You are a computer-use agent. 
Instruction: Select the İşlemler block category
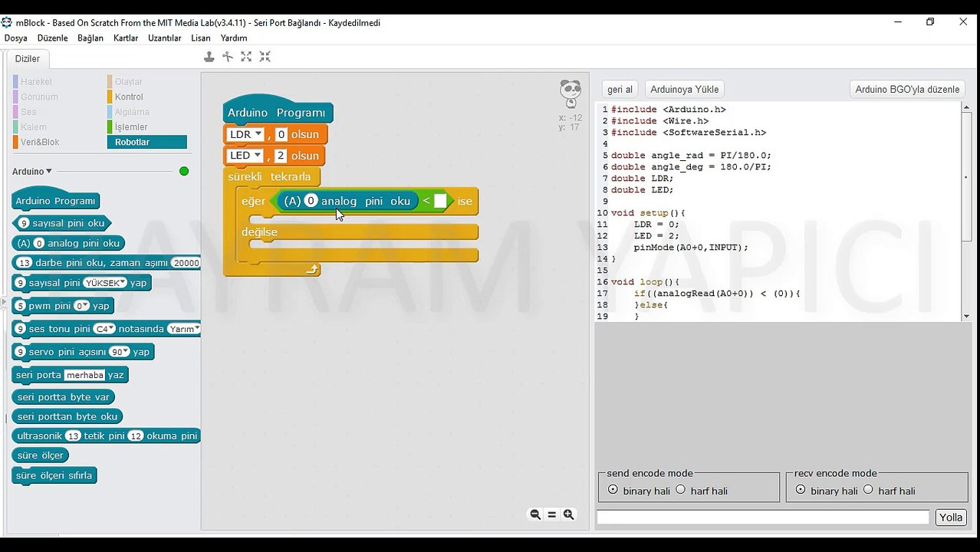point(131,127)
